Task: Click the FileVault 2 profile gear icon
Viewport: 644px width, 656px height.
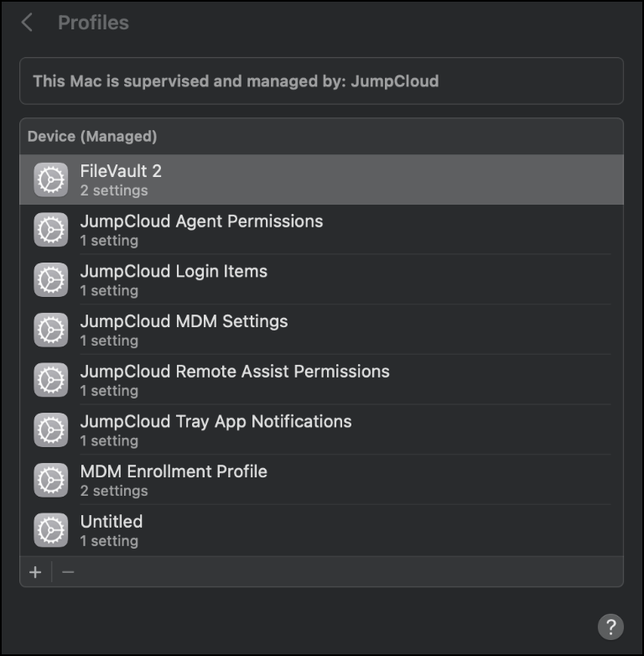Action: pyautogui.click(x=51, y=180)
